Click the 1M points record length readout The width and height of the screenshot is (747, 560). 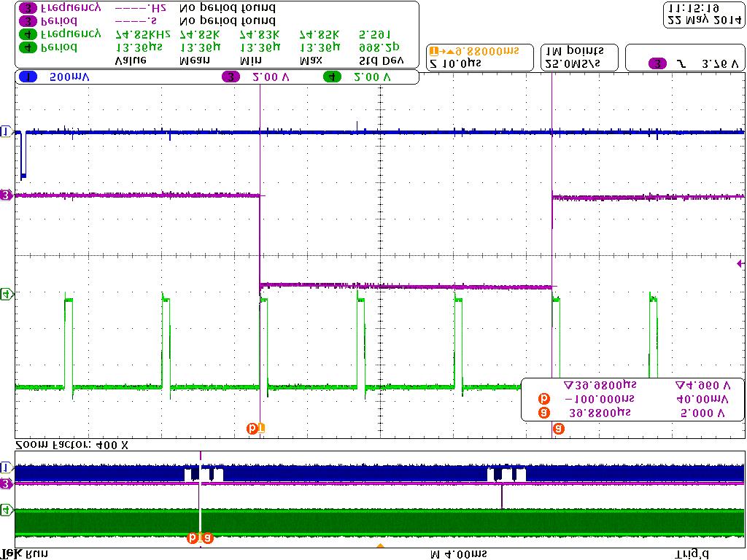(x=575, y=51)
